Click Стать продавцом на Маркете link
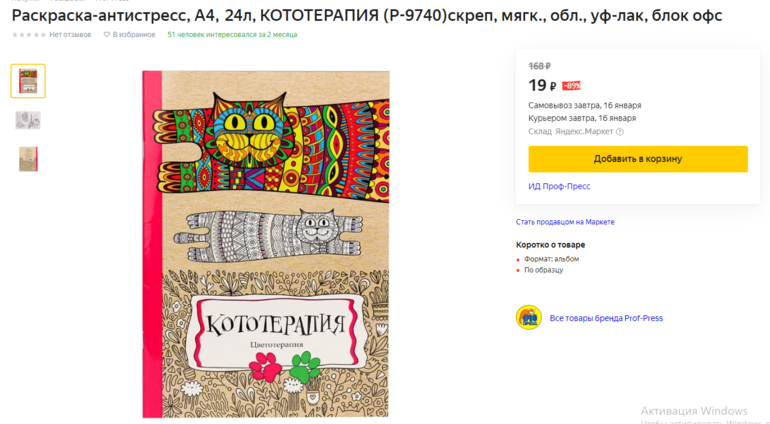Image resolution: width=770 pixels, height=424 pixels. click(565, 222)
